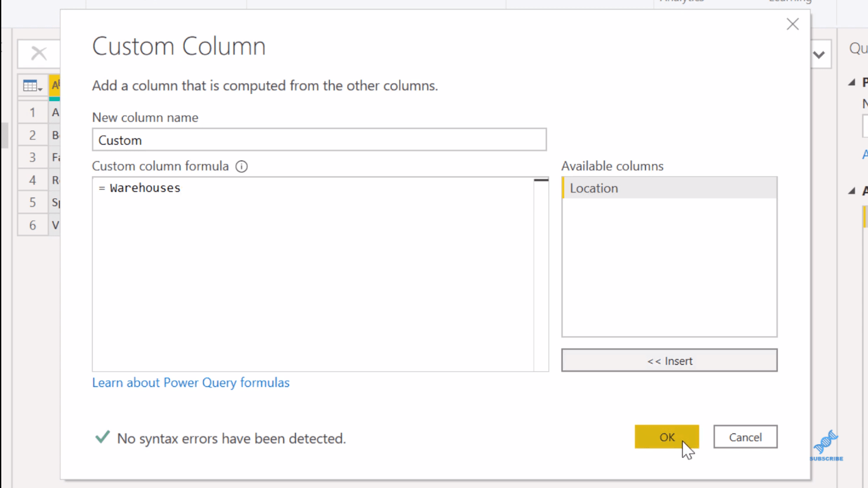This screenshot has width=868, height=488.
Task: Select row 6 in the background grid
Action: 32,225
